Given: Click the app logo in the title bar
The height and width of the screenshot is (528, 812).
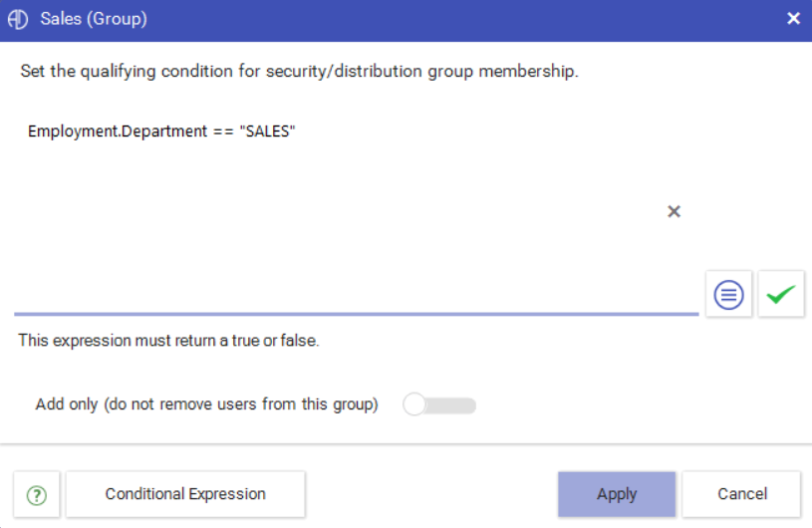Looking at the screenshot, I should pos(18,19).
